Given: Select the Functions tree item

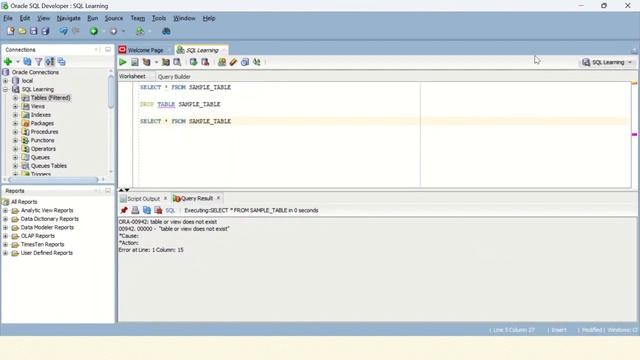Looking at the screenshot, I should [x=42, y=140].
